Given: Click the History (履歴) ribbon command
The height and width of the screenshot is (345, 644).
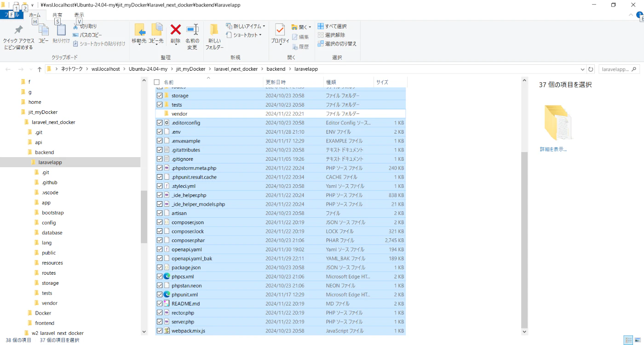Looking at the screenshot, I should click(x=300, y=46).
